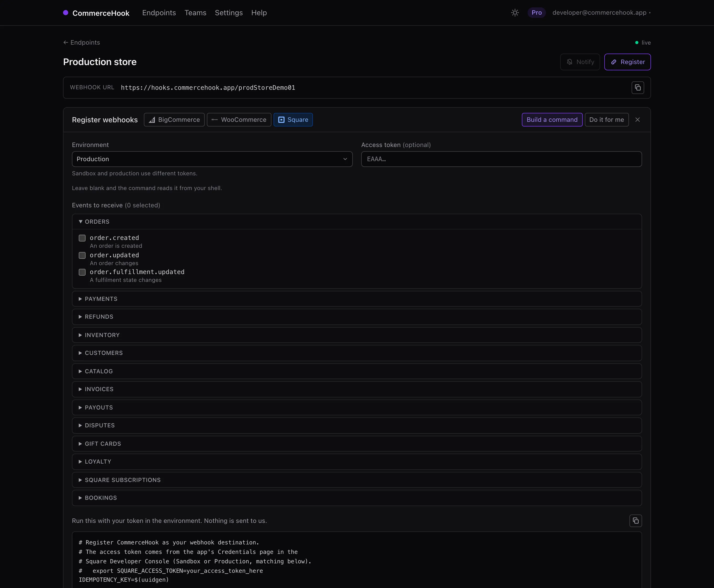This screenshot has width=714, height=588.
Task: Expand the DISPUTES event group
Action: (357, 426)
